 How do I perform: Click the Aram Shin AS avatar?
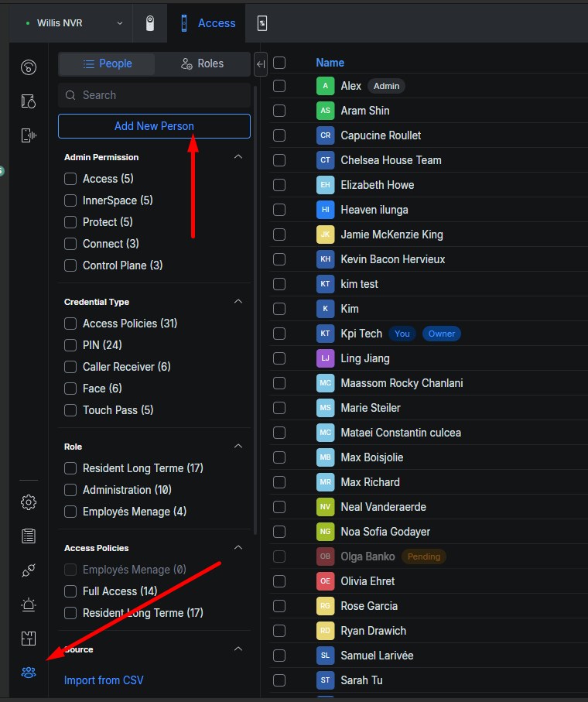click(325, 111)
